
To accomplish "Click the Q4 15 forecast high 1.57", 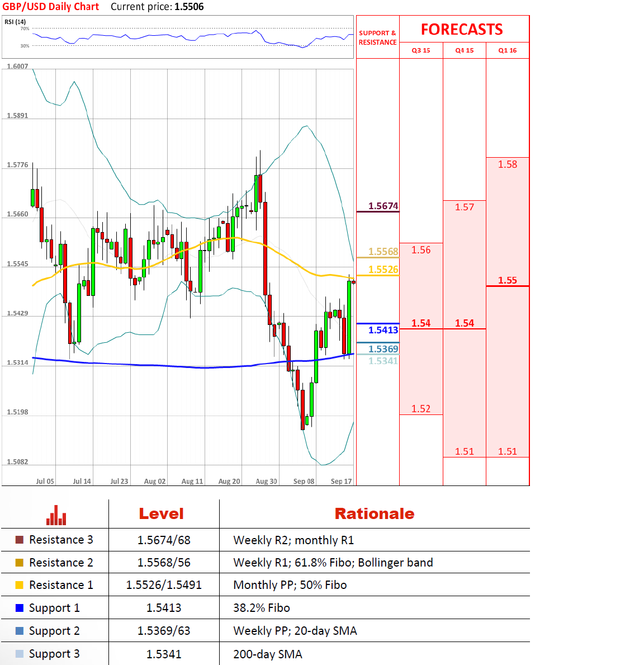I will click(x=464, y=207).
